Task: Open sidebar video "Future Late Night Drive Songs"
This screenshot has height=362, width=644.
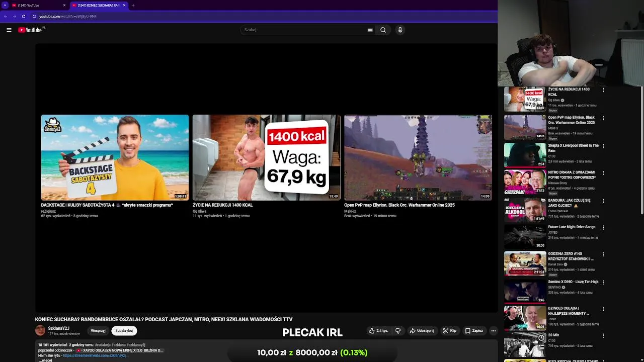Action: click(x=572, y=227)
